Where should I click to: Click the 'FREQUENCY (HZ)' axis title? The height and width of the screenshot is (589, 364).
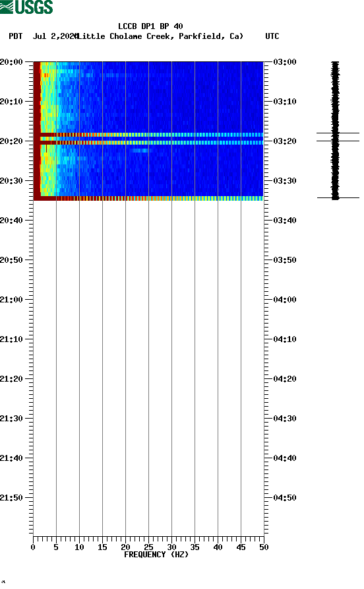point(156,555)
